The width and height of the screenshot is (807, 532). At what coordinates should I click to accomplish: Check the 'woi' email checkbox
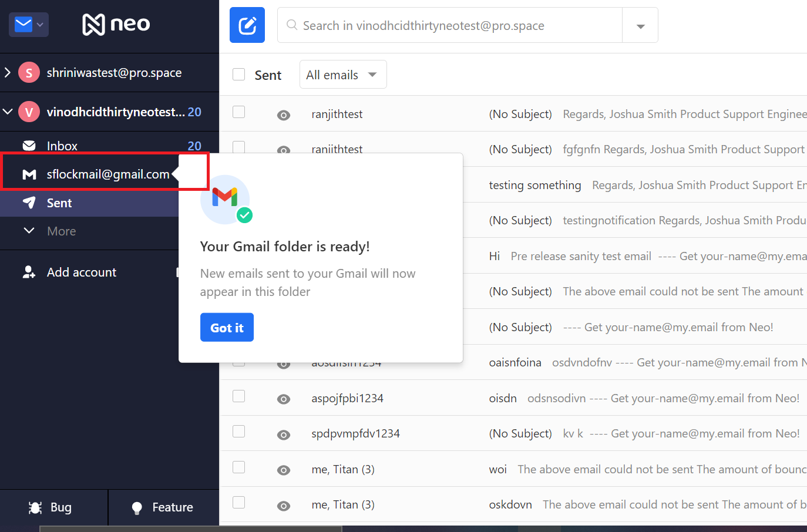(238, 467)
